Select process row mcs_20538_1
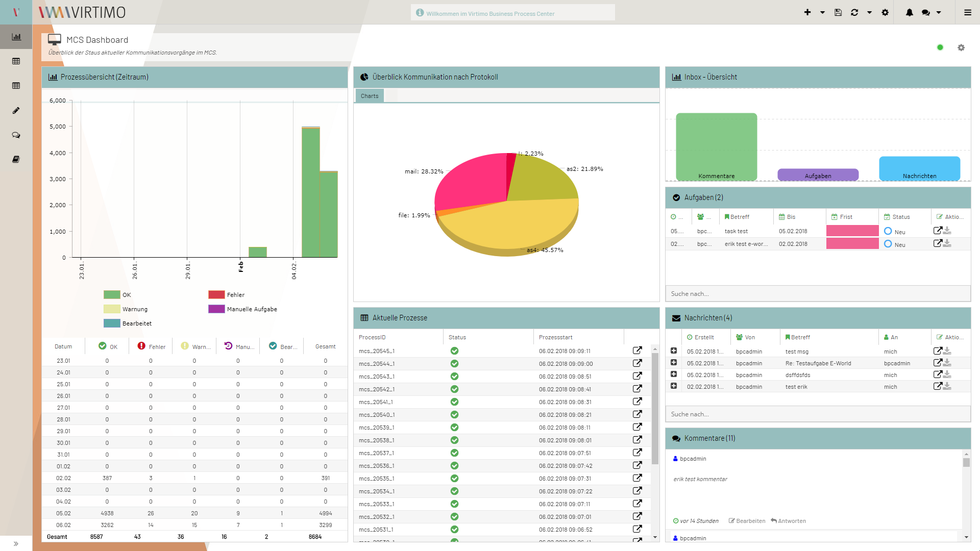 coord(502,440)
